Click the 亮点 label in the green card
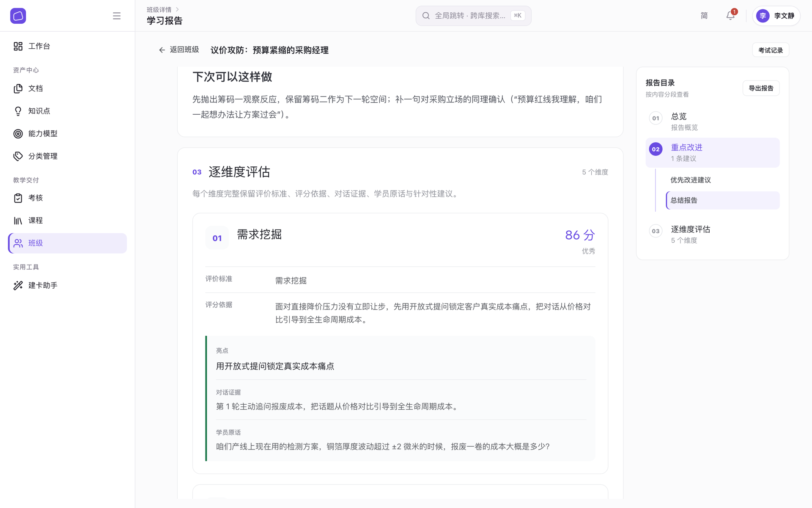Viewport: 812px width, 508px height. pyautogui.click(x=222, y=351)
